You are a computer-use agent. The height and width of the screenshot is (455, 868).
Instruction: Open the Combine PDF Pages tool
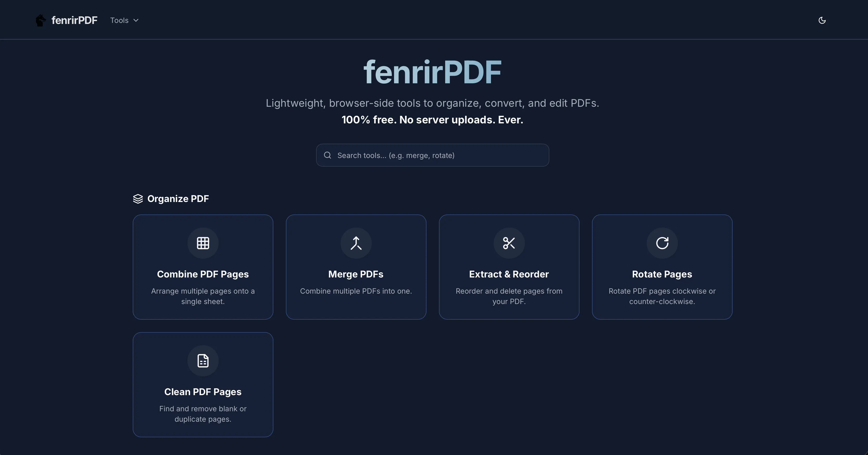pyautogui.click(x=203, y=267)
